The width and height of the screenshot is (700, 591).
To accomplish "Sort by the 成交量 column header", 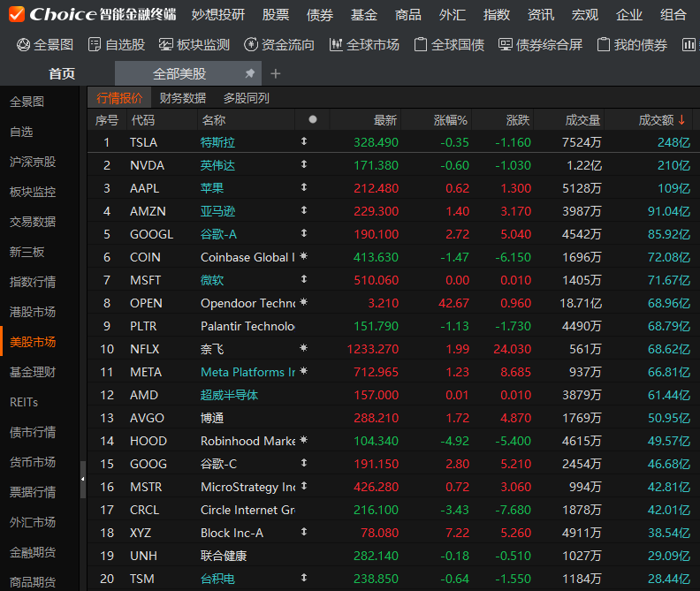I will [582, 120].
